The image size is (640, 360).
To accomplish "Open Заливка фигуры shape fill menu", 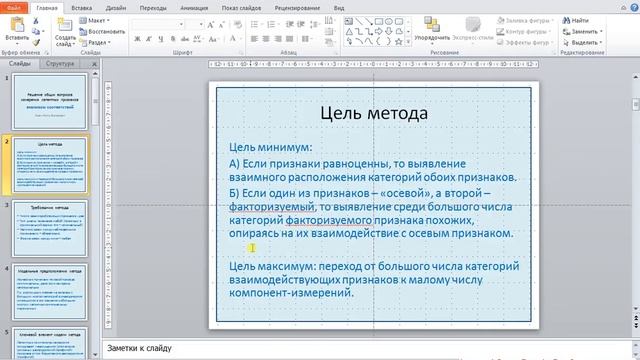I will tap(525, 20).
